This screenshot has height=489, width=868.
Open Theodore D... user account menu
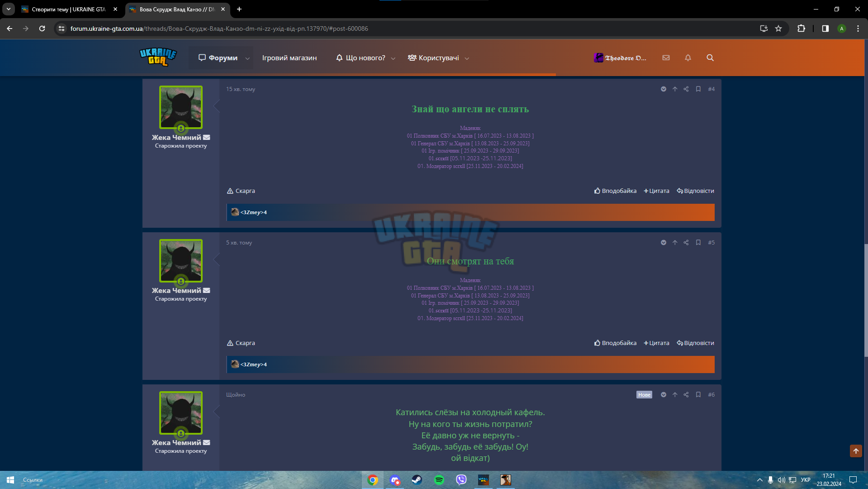(x=620, y=58)
